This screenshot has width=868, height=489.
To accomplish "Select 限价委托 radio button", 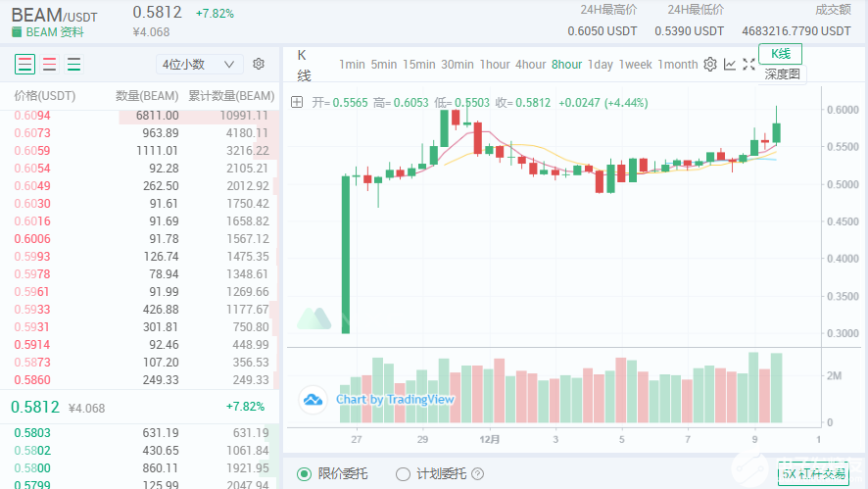I will [x=304, y=474].
